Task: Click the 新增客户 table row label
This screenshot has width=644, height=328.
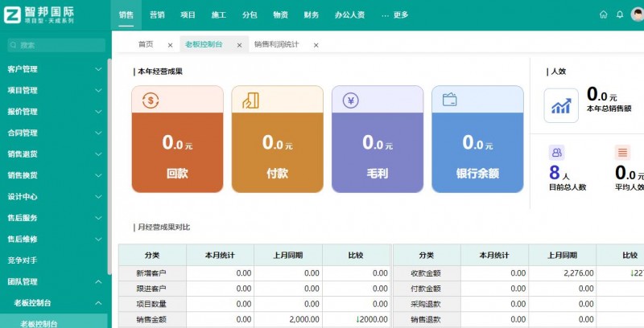Action: tap(151, 273)
